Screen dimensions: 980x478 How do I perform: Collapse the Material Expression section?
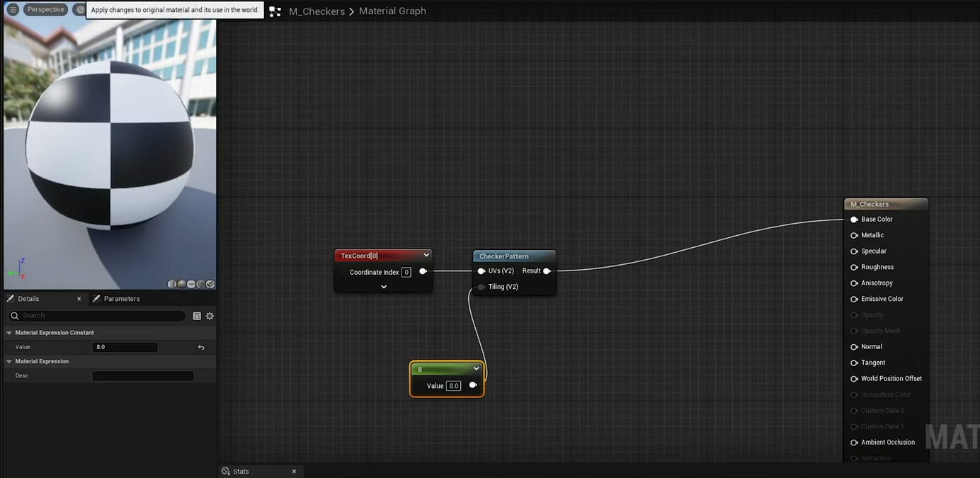pos(9,361)
